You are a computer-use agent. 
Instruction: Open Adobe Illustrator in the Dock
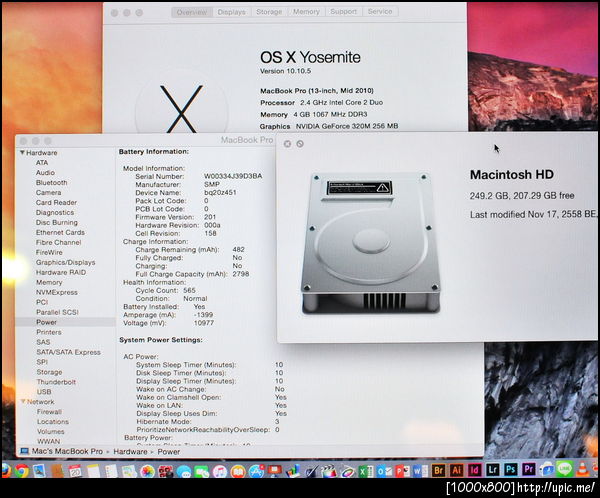(457, 470)
